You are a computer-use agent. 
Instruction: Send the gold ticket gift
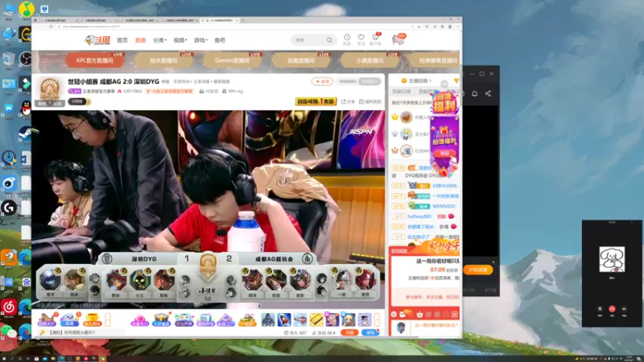[316, 319]
